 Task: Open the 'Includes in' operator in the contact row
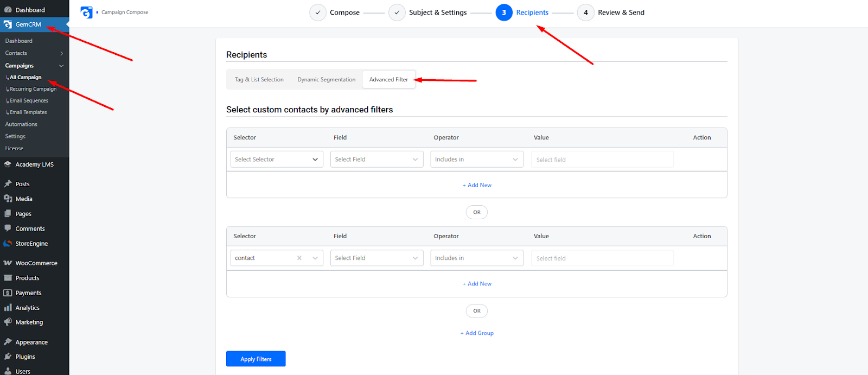(x=477, y=258)
